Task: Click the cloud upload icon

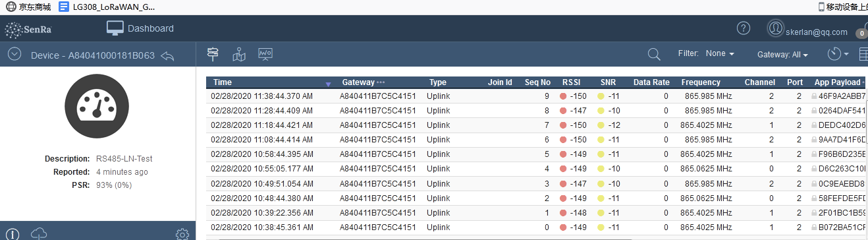Action: (x=40, y=233)
